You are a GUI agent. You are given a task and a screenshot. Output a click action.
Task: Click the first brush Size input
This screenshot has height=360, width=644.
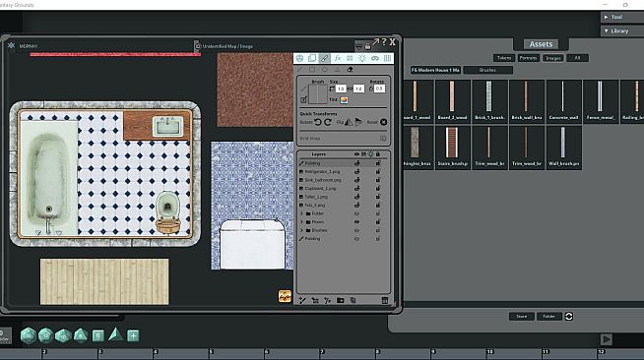tap(341, 89)
